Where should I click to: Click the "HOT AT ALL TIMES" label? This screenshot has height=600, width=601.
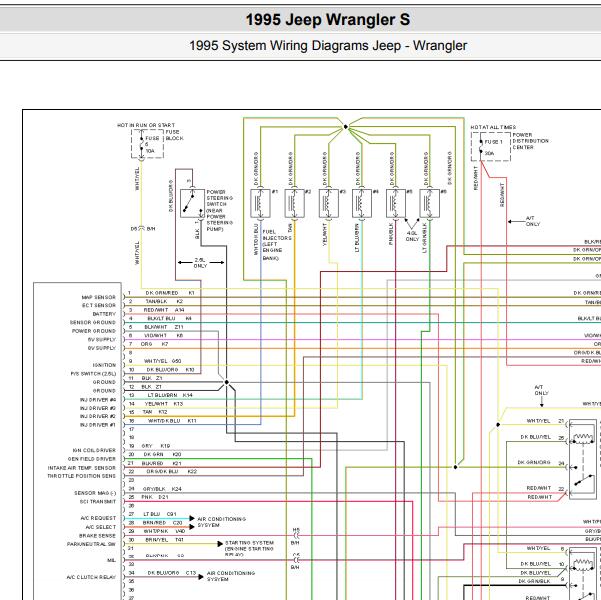(x=493, y=127)
